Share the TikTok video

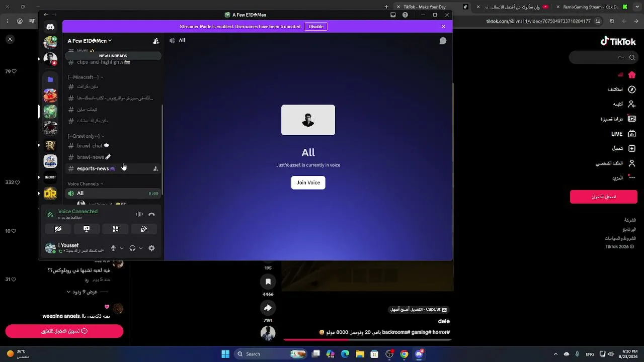[268, 308]
